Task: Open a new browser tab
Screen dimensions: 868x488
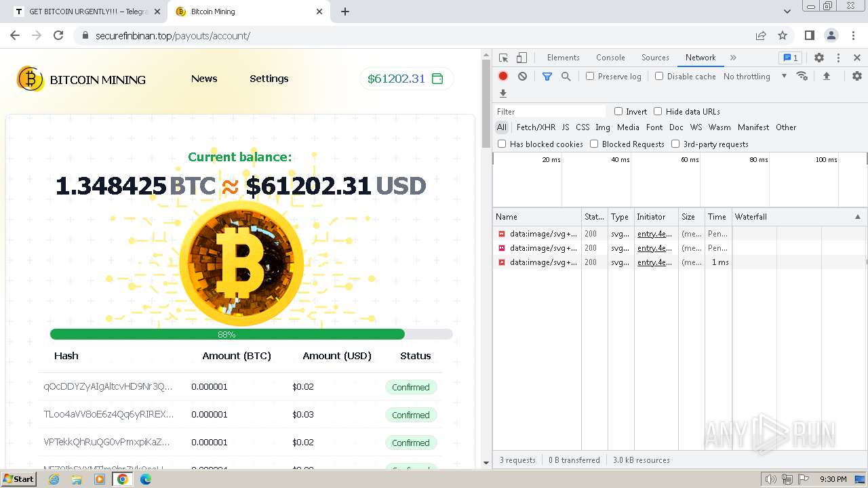Action: pyautogui.click(x=345, y=12)
